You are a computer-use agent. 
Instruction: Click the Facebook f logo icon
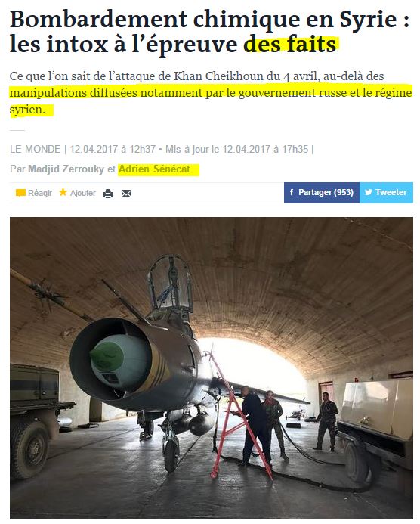coord(292,192)
